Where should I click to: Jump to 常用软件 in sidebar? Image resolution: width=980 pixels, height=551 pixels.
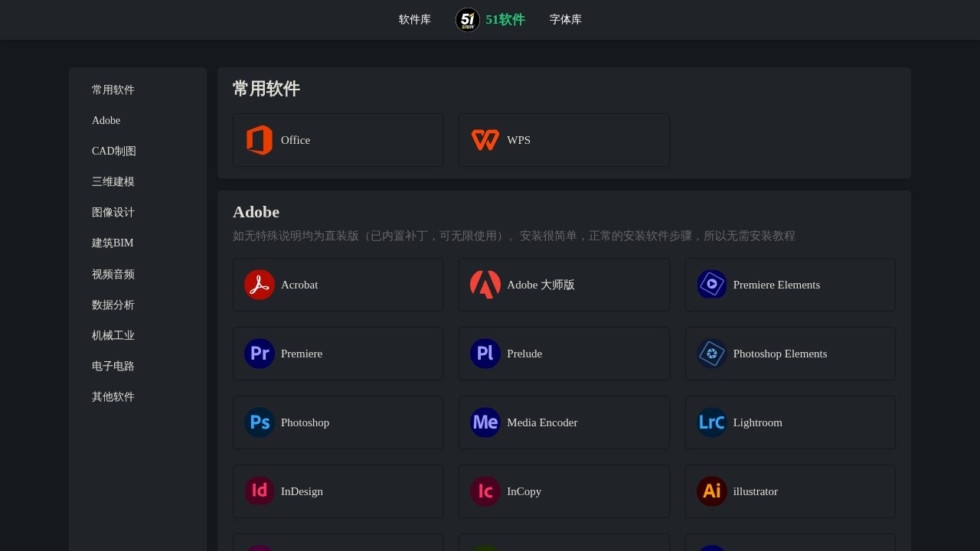point(113,90)
